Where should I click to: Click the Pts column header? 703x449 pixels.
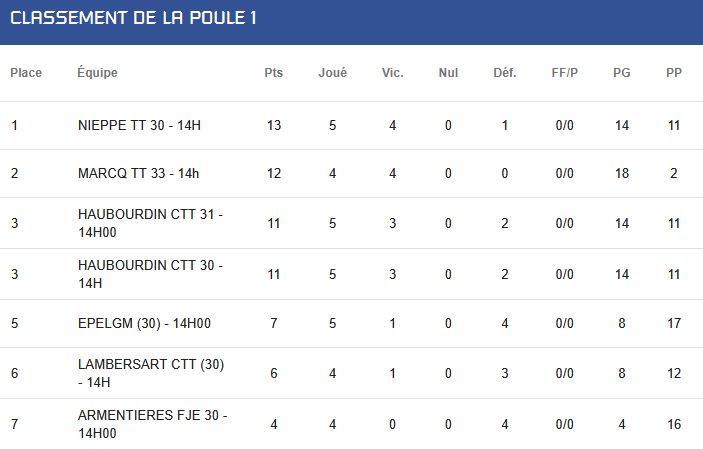point(273,73)
